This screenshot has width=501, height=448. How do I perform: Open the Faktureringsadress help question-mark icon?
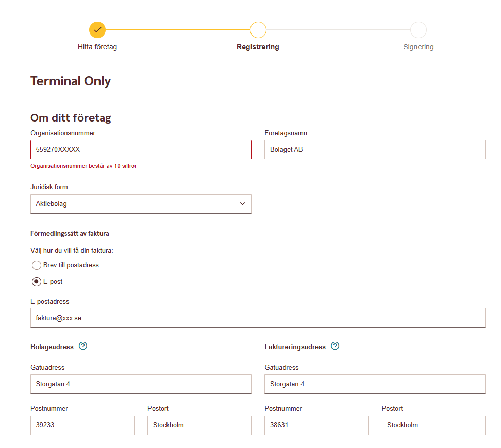tap(335, 346)
